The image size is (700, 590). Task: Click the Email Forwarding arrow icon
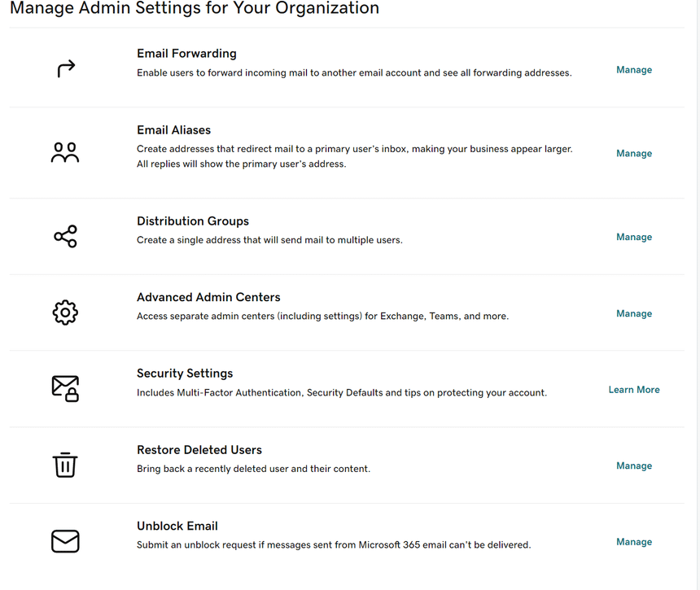point(66,69)
